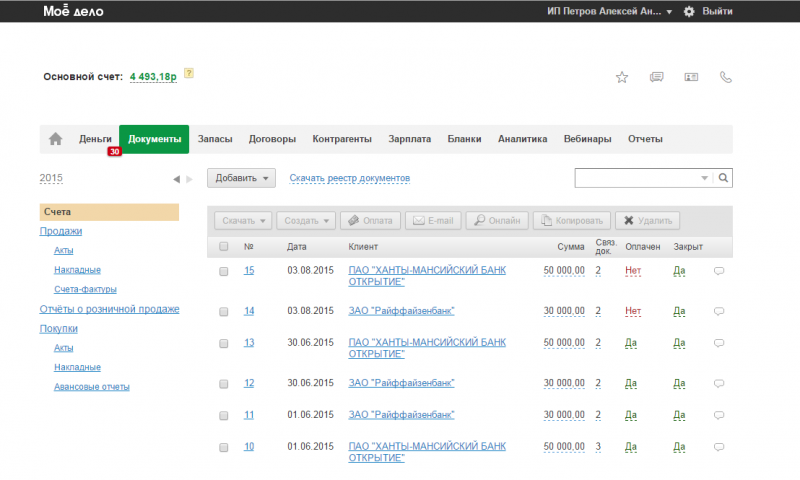Open Счета-фактуры in the sidebar
Viewport: 800px width, 480px height.
85,289
